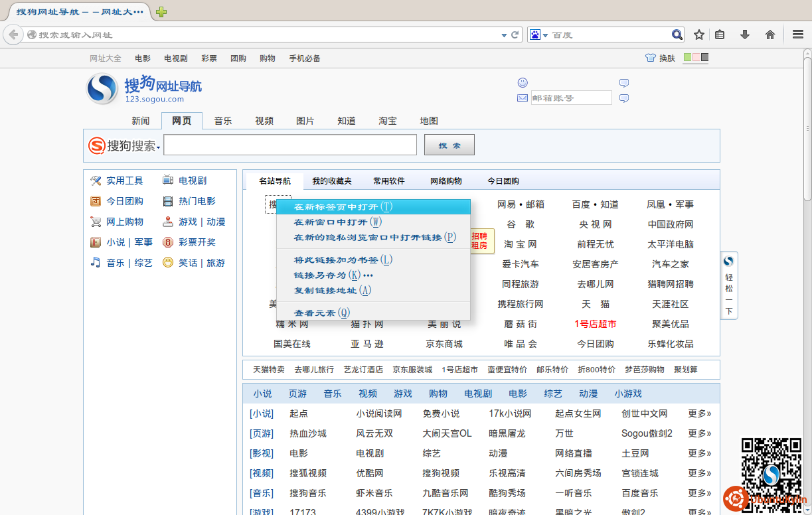The image size is (812, 515).
Task: Expand the URL bar history dropdown arrow
Action: pos(504,35)
